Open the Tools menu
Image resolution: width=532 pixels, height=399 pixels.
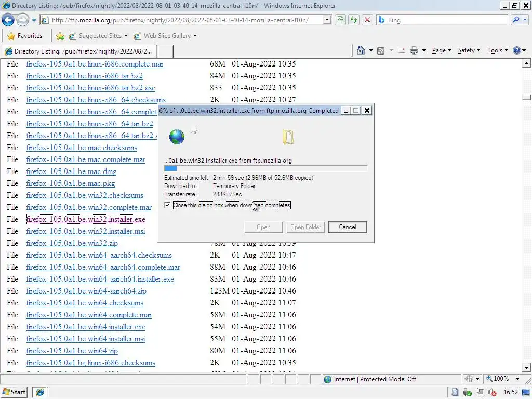coord(498,50)
